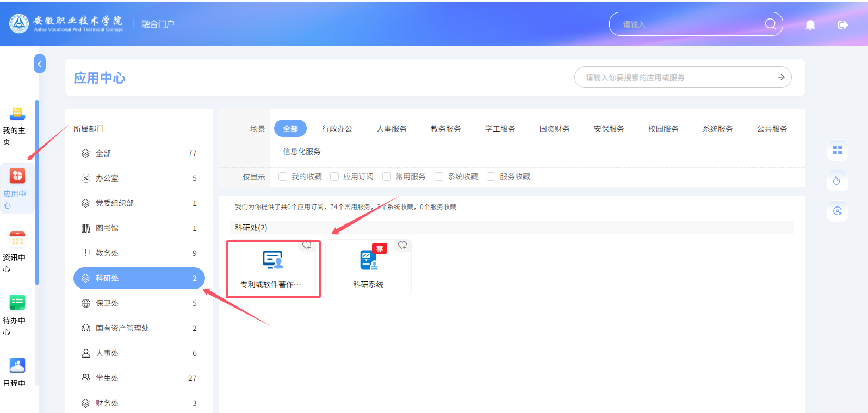Viewport: 868px width, 413px height.
Task: Click the search magnifier icon in header
Action: click(x=770, y=24)
